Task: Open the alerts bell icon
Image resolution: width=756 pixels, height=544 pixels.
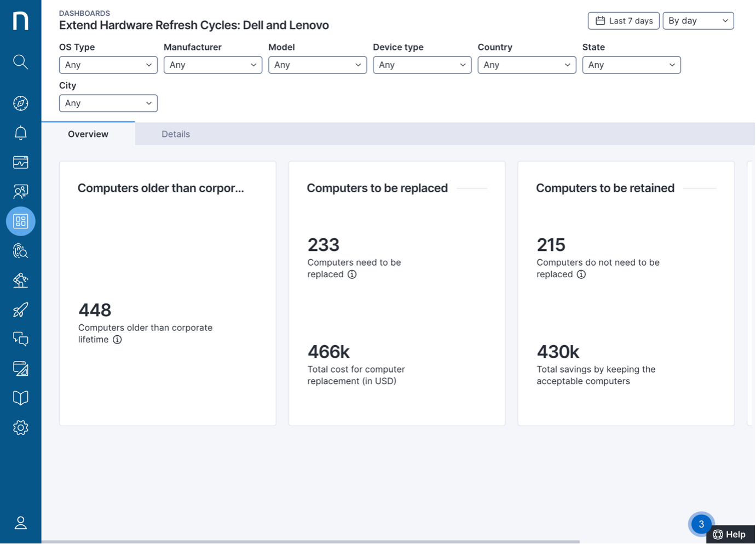Action: pos(20,133)
